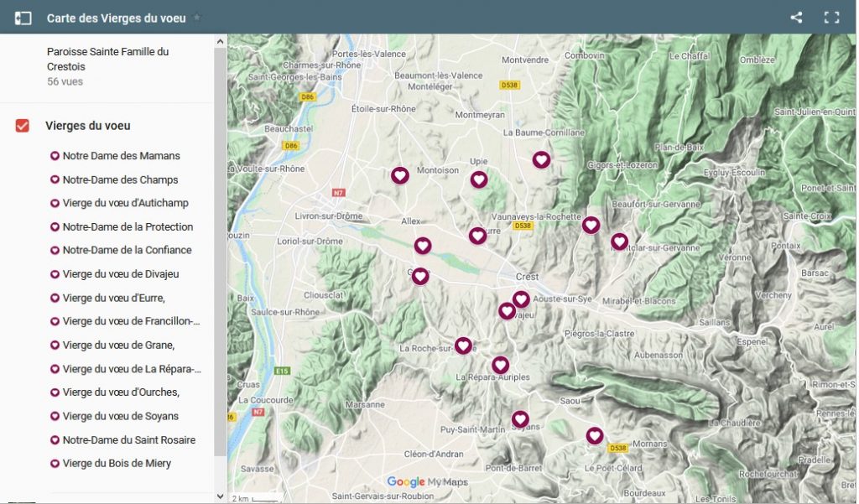The image size is (859, 504).
Task: Select the heart marker on Divajeu label
Action: pyautogui.click(x=507, y=311)
